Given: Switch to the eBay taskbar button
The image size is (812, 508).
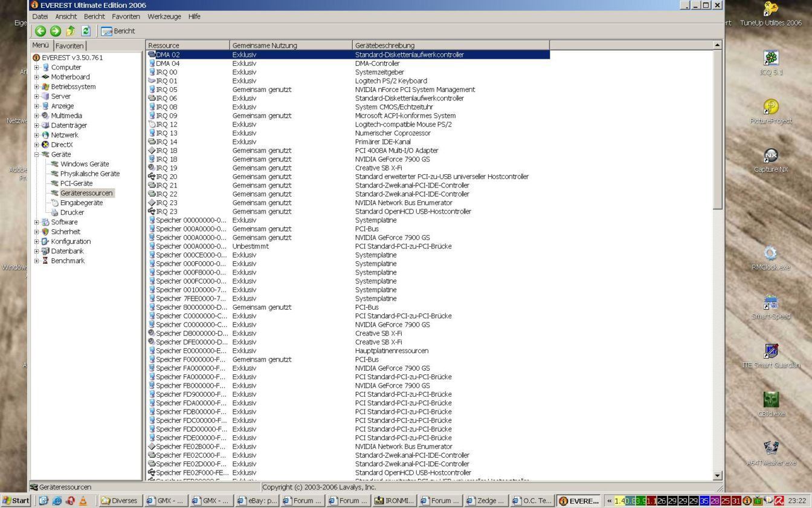Looking at the screenshot, I should pos(257,501).
